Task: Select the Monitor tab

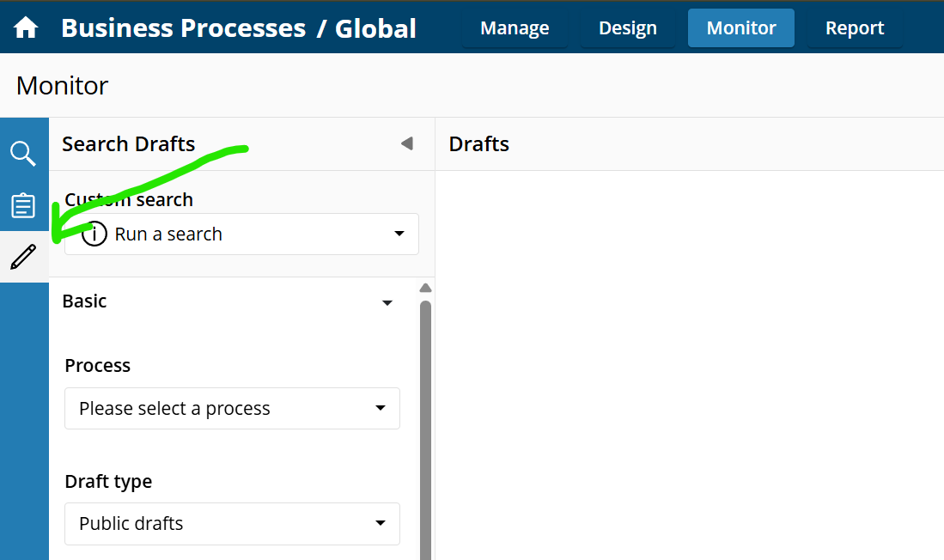Action: pyautogui.click(x=741, y=28)
